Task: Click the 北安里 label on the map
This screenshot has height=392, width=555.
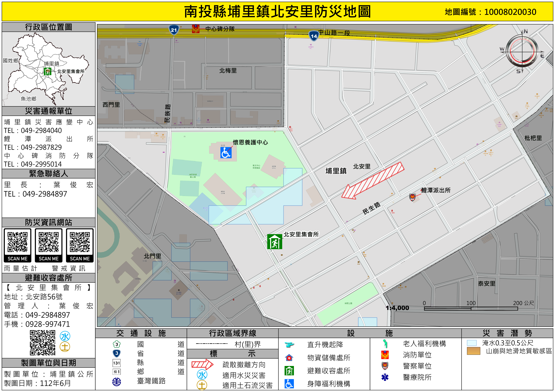Action: pyautogui.click(x=362, y=166)
